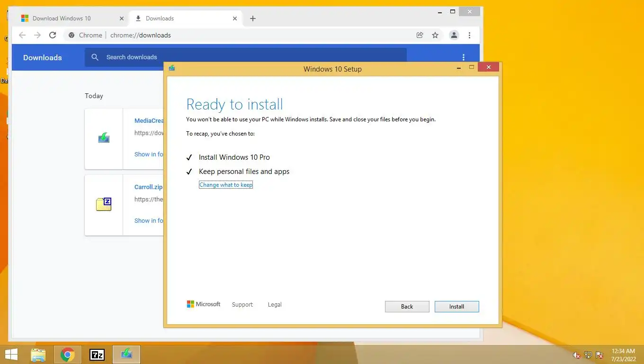Switch to Chrome from the taskbar
This screenshot has height=364, width=644.
click(x=68, y=355)
